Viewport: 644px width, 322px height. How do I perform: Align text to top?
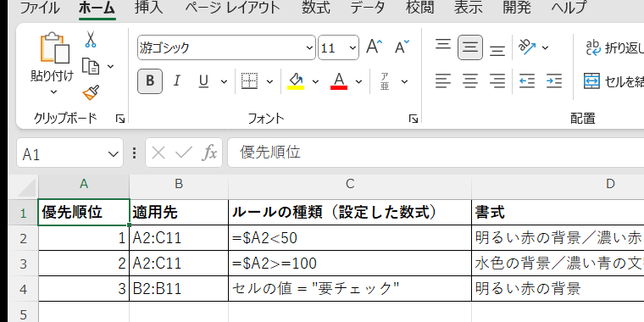tap(442, 44)
